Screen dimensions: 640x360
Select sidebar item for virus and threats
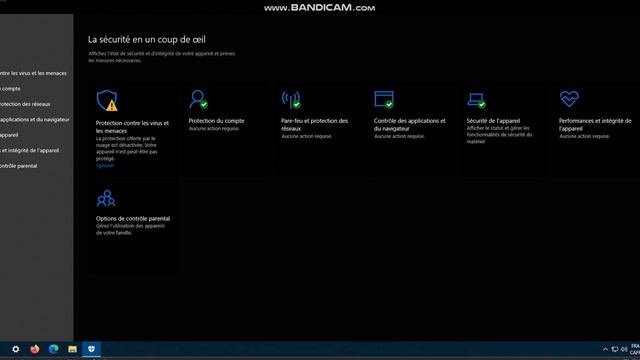[33, 73]
